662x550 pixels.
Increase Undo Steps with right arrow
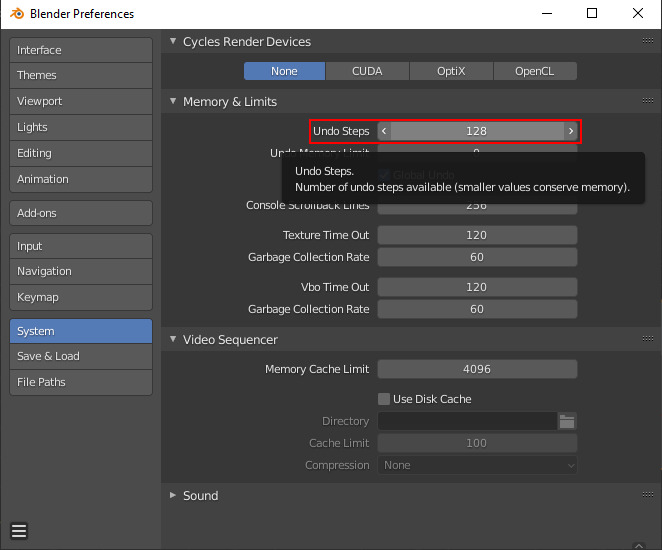pos(571,131)
